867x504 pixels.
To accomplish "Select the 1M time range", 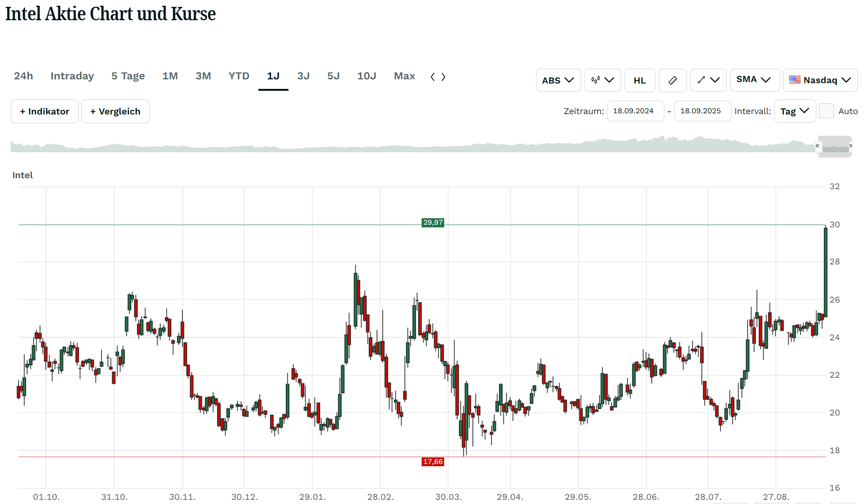I will click(x=170, y=76).
